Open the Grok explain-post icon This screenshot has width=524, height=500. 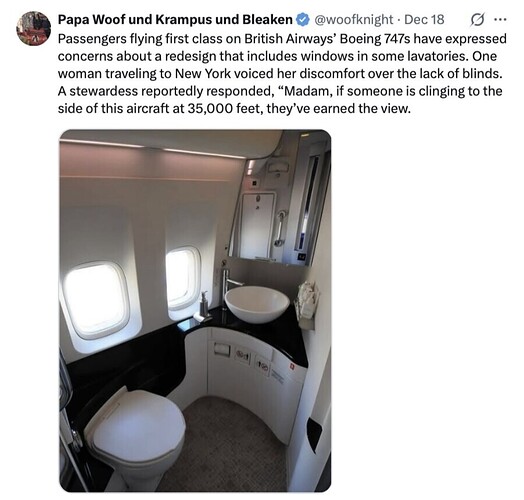[477, 20]
